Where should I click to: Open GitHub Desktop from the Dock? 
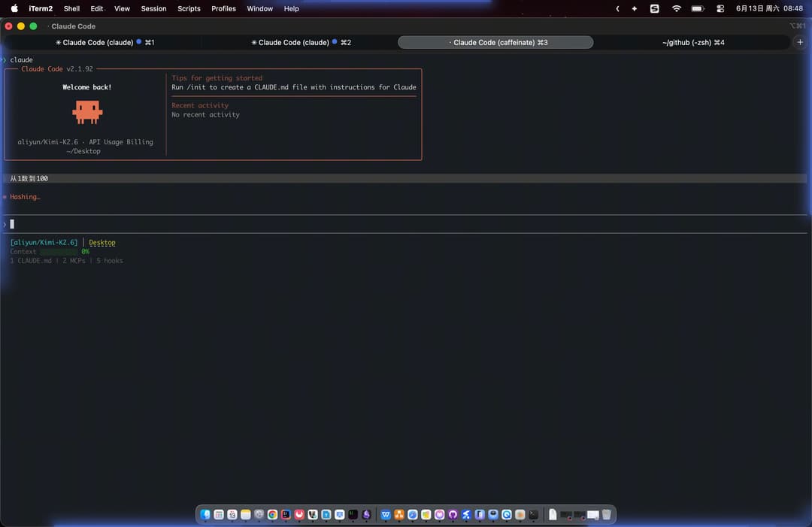(x=453, y=514)
